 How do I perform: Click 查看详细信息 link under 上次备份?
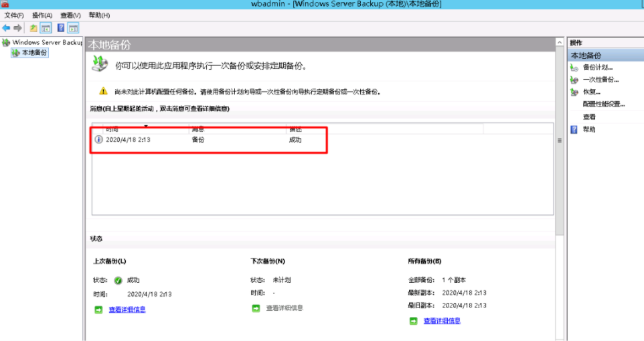pos(127,310)
